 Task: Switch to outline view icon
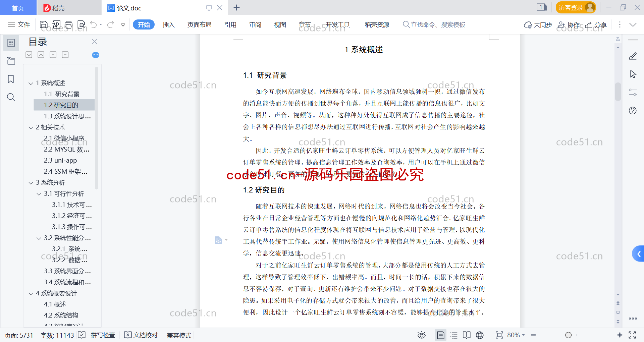[454, 335]
